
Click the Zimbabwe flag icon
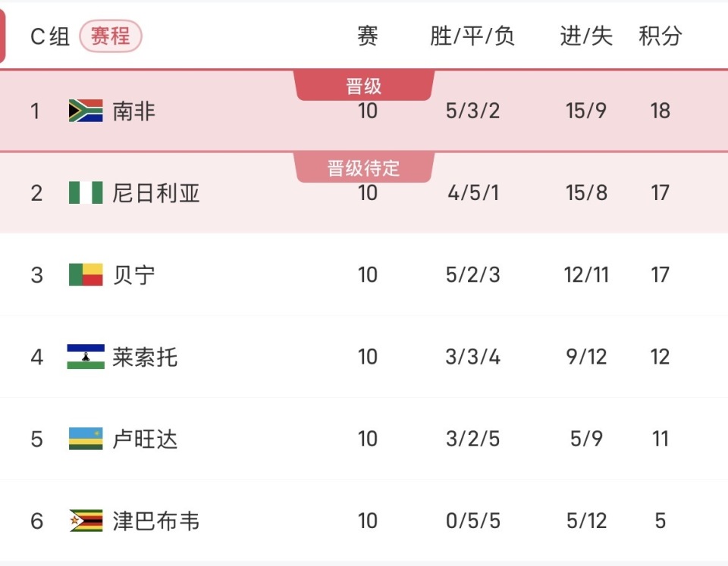click(86, 521)
